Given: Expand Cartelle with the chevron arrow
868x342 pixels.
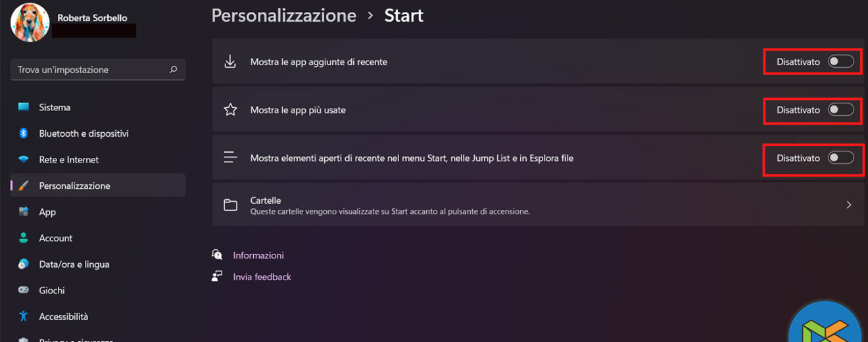Looking at the screenshot, I should point(849,205).
